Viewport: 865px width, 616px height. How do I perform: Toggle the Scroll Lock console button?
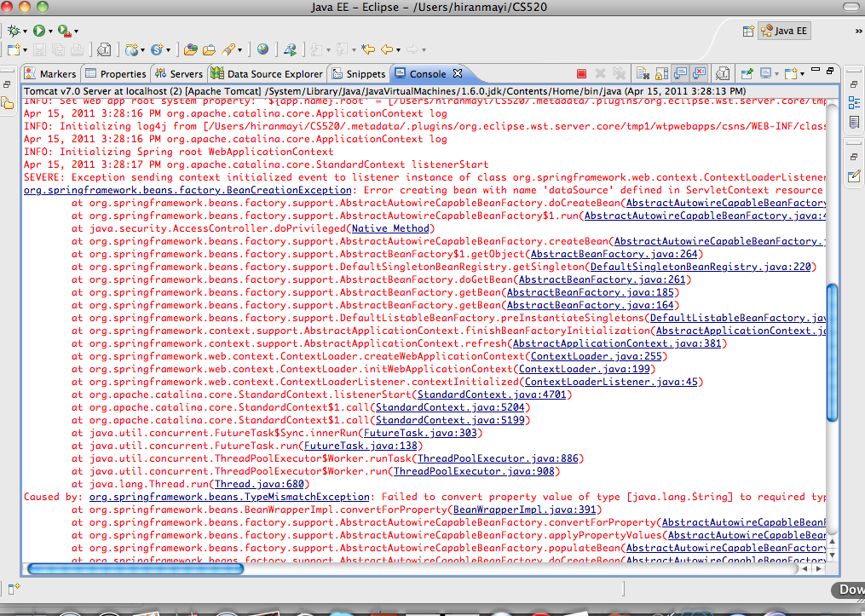(x=662, y=74)
